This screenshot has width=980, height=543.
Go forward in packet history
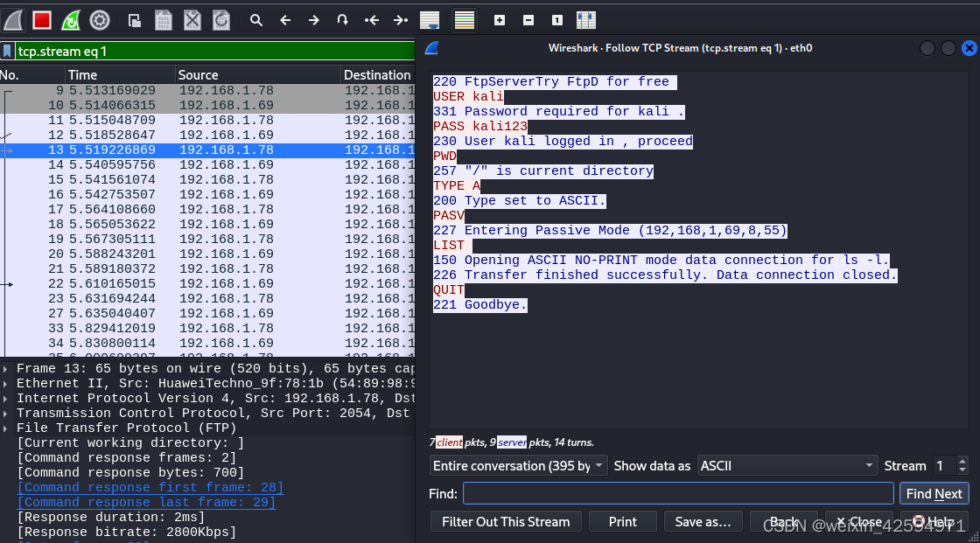point(314,21)
